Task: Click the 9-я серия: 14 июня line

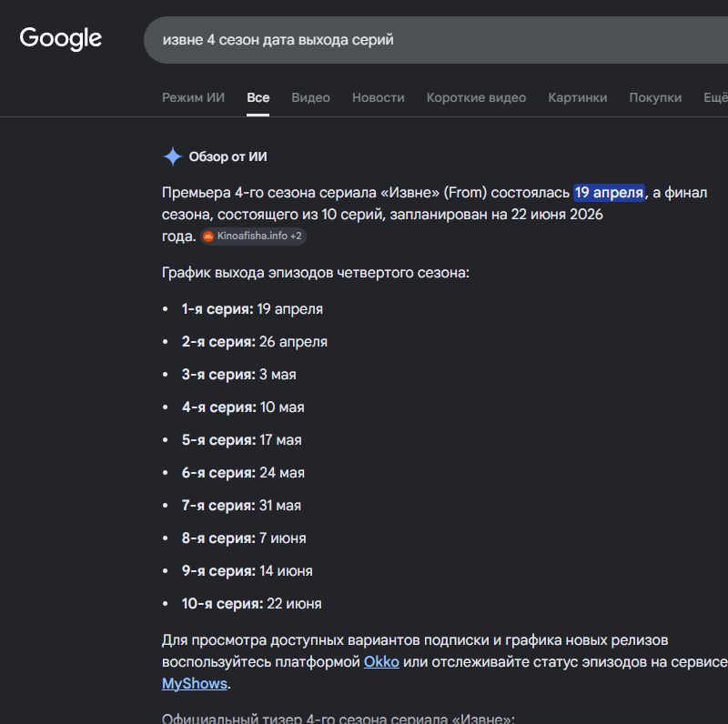Action: pyautogui.click(x=247, y=571)
